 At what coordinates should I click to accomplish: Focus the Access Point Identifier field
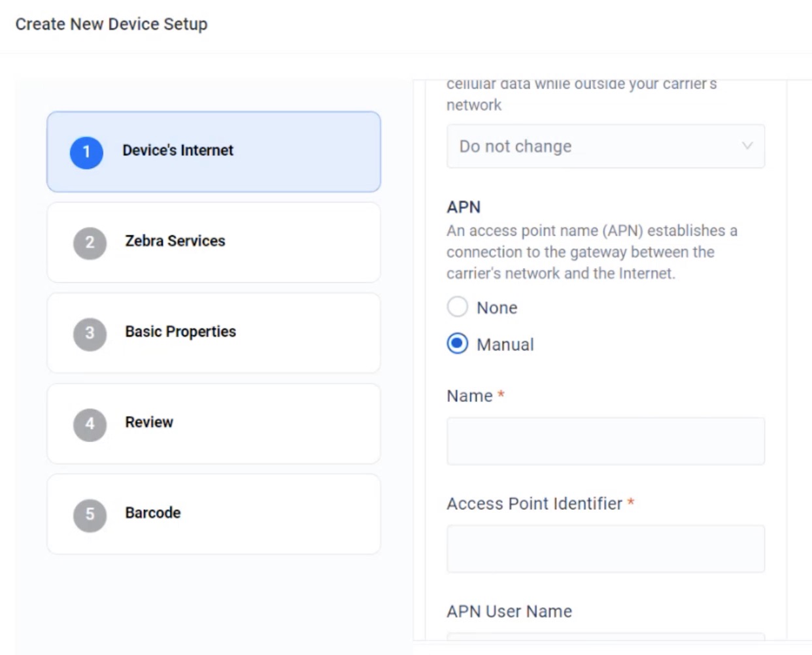(605, 549)
